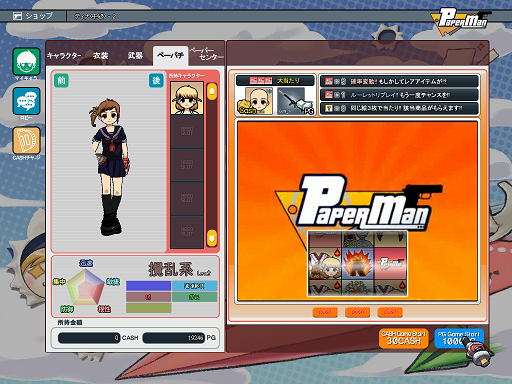Switch to the 武器 tab
Viewport: 512px width, 384px height.
(135, 56)
